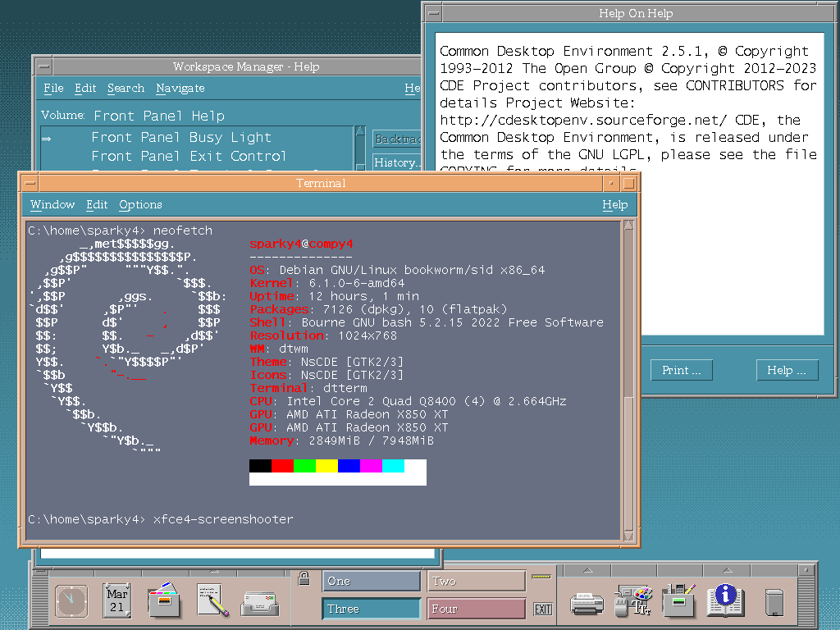
Task: Switch to workspace One
Action: click(371, 581)
